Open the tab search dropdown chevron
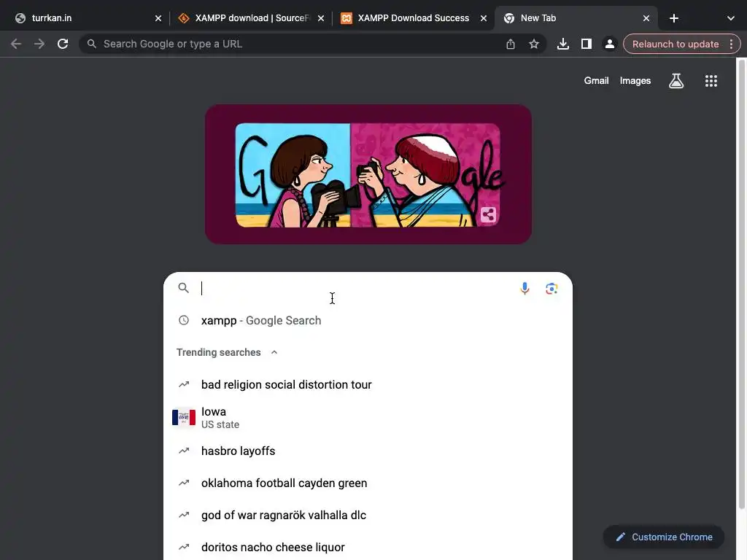The width and height of the screenshot is (747, 560). (731, 18)
